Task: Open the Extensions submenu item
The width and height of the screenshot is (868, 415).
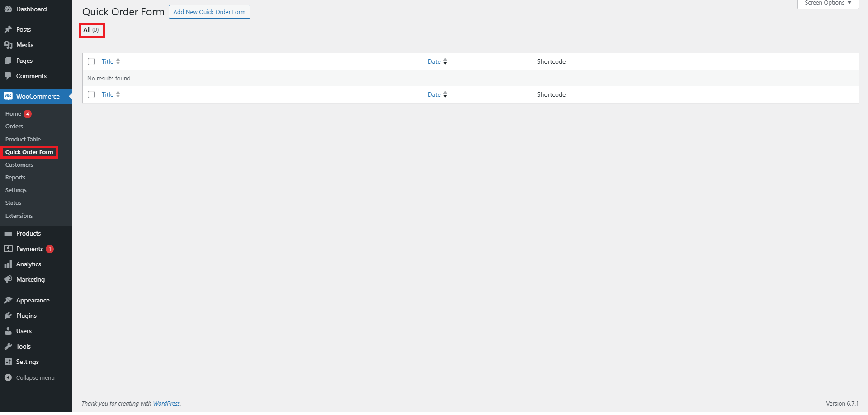Action: (x=19, y=216)
